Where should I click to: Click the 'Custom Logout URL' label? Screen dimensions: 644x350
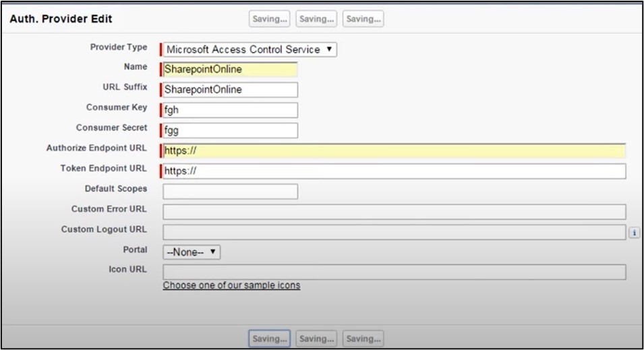point(104,229)
